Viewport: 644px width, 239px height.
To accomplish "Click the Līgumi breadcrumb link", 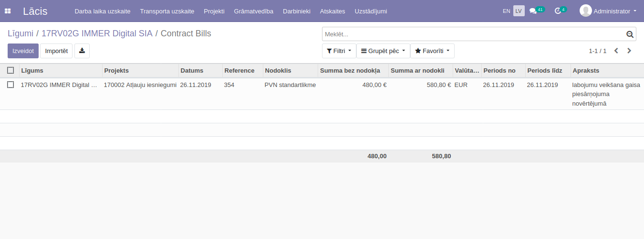I will pyautogui.click(x=21, y=33).
